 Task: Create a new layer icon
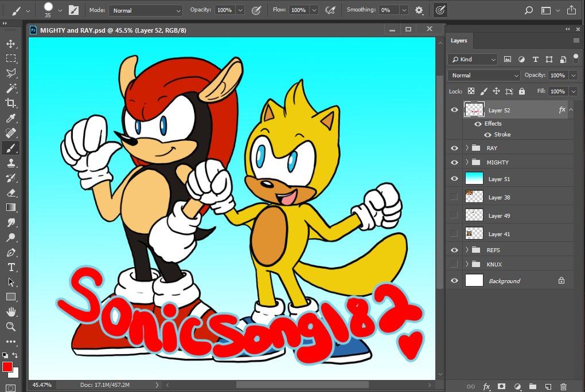[548, 387]
